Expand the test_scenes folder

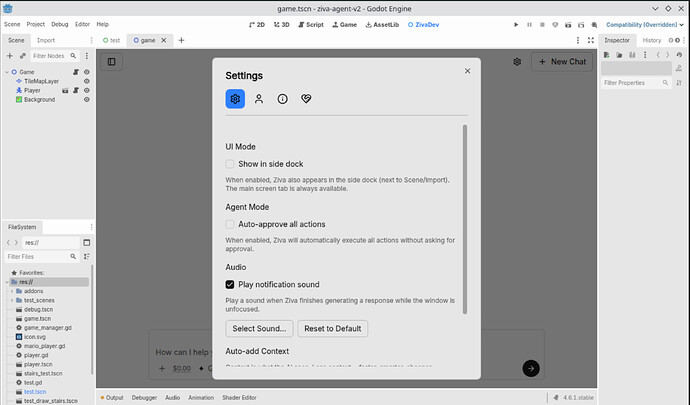coord(12,300)
